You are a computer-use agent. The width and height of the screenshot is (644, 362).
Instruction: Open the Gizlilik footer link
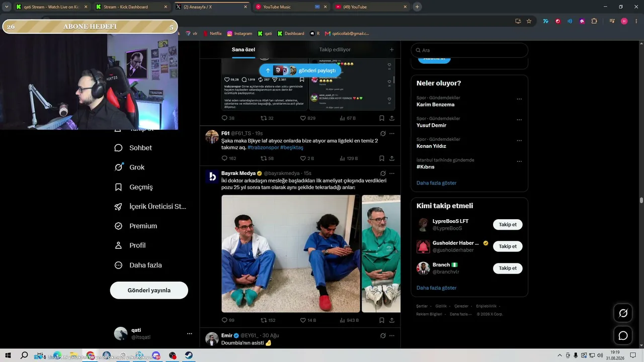441,306
